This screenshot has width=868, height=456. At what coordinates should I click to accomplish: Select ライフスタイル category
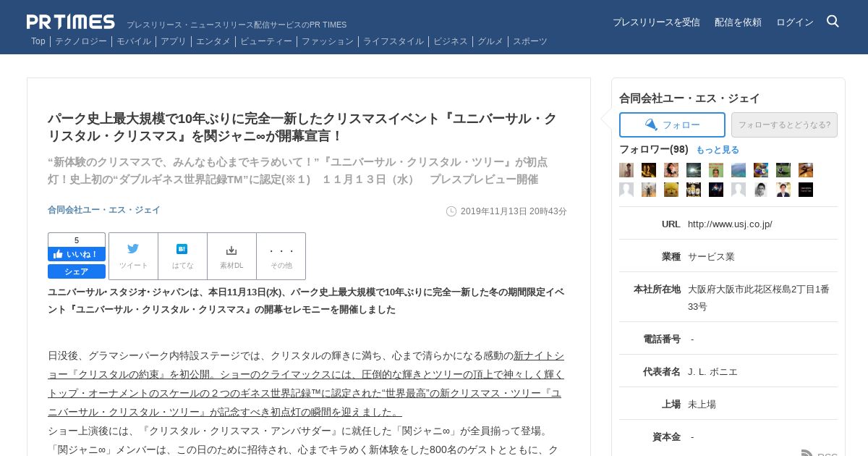coord(393,41)
